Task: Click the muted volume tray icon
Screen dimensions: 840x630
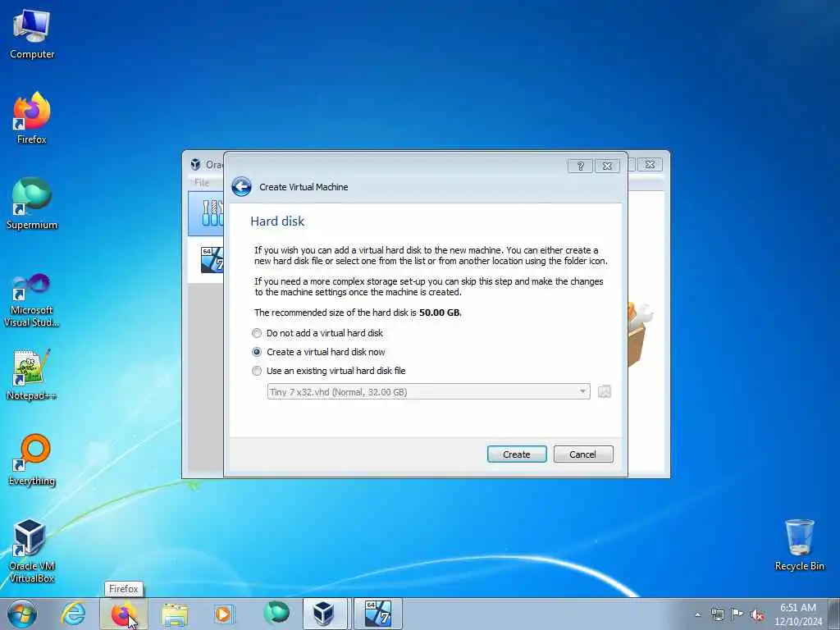Action: (757, 614)
